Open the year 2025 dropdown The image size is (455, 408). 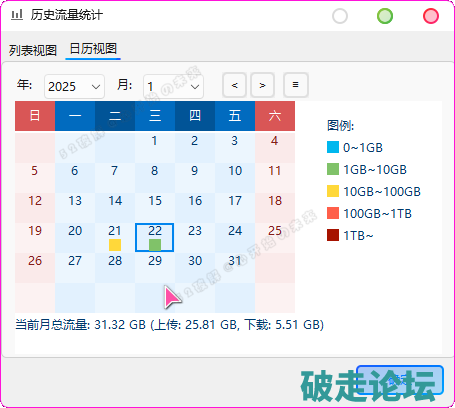[74, 87]
